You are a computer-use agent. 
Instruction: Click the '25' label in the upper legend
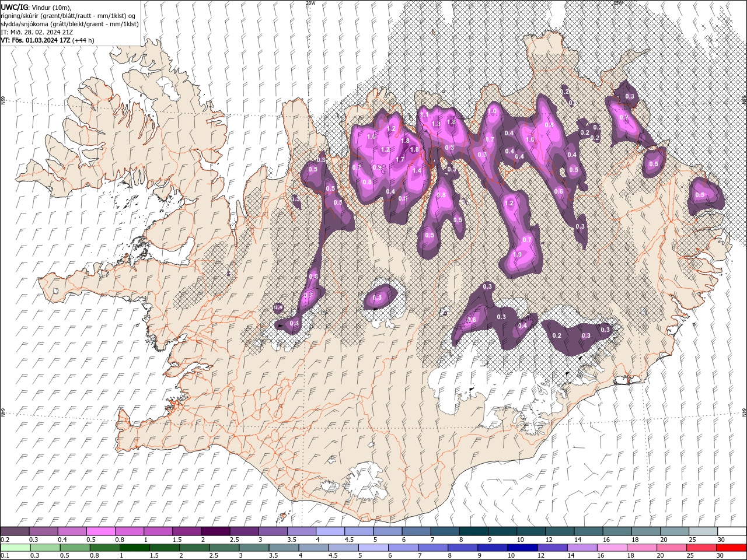pos(693,540)
